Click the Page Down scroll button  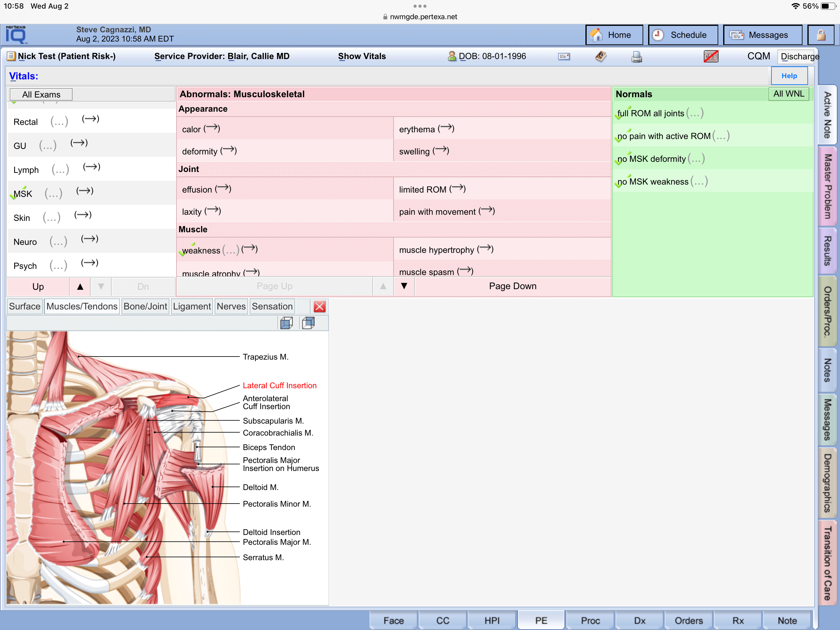click(x=512, y=286)
